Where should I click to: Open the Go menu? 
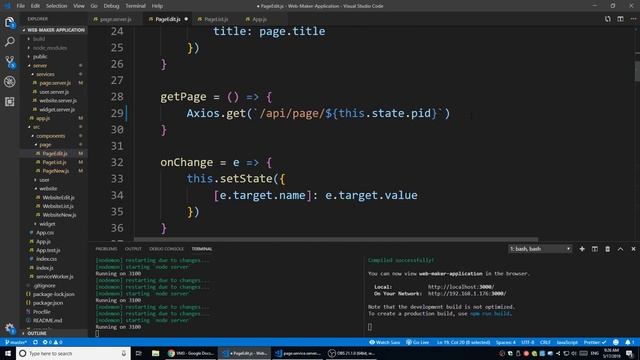(x=94, y=6)
